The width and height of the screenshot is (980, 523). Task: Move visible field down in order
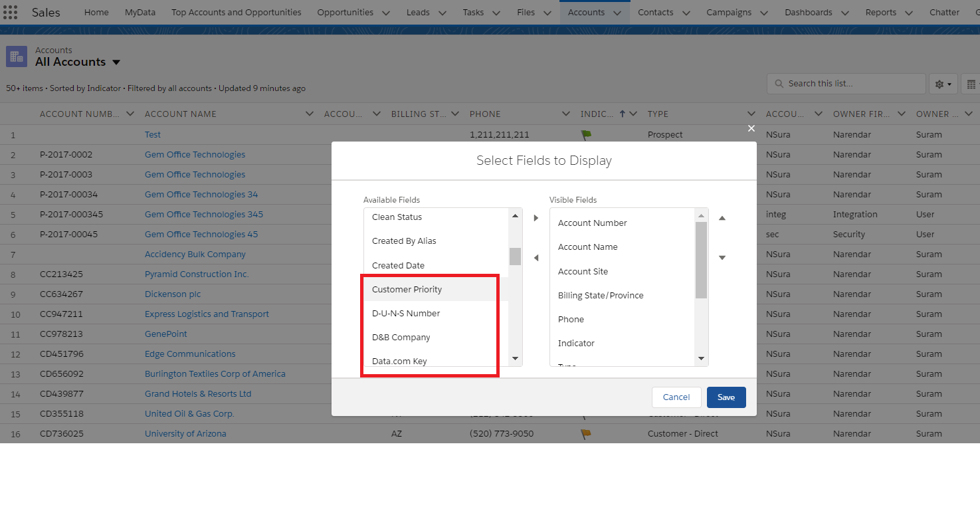pos(722,258)
